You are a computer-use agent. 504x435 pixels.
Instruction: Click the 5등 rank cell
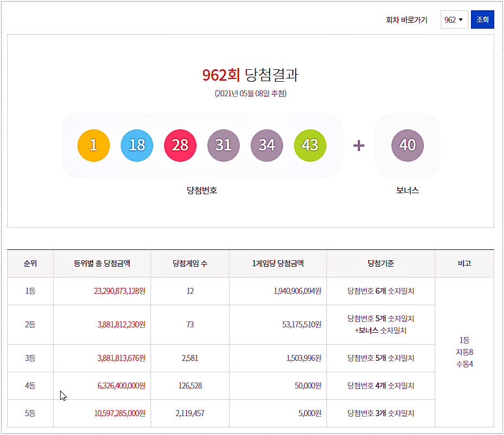30,413
